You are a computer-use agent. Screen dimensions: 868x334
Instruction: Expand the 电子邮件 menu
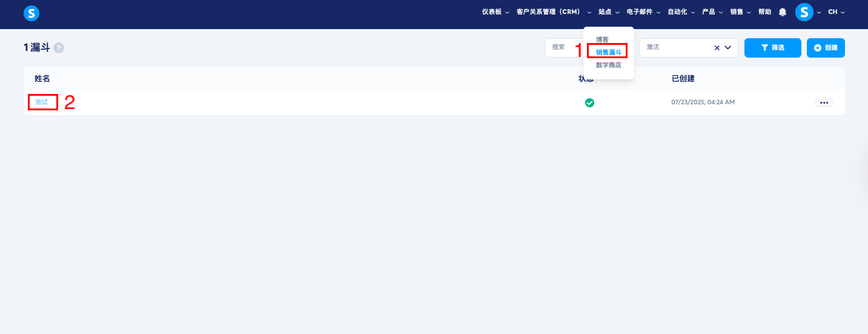pos(643,12)
